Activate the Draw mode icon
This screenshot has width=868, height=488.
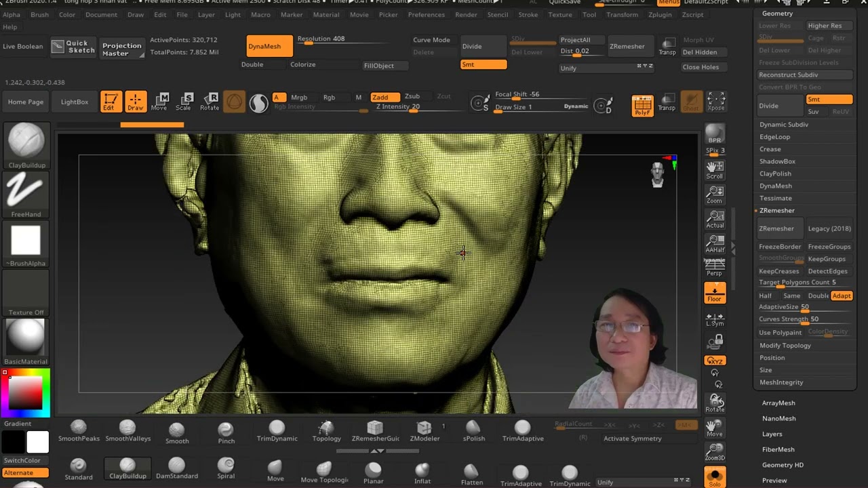tap(136, 102)
